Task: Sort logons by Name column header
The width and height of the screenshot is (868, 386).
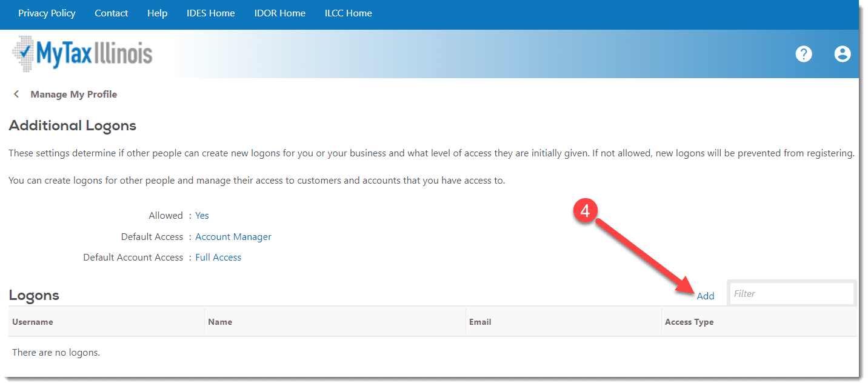Action: click(220, 322)
